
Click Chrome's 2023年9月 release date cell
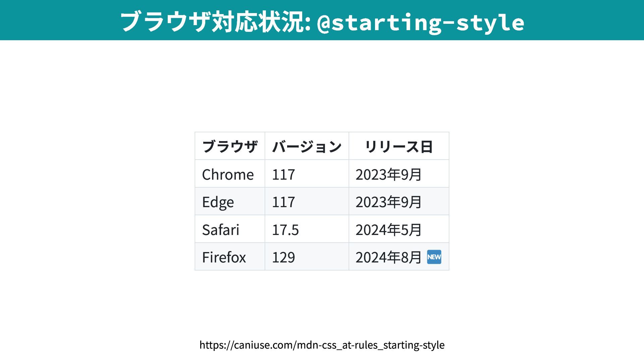click(388, 174)
